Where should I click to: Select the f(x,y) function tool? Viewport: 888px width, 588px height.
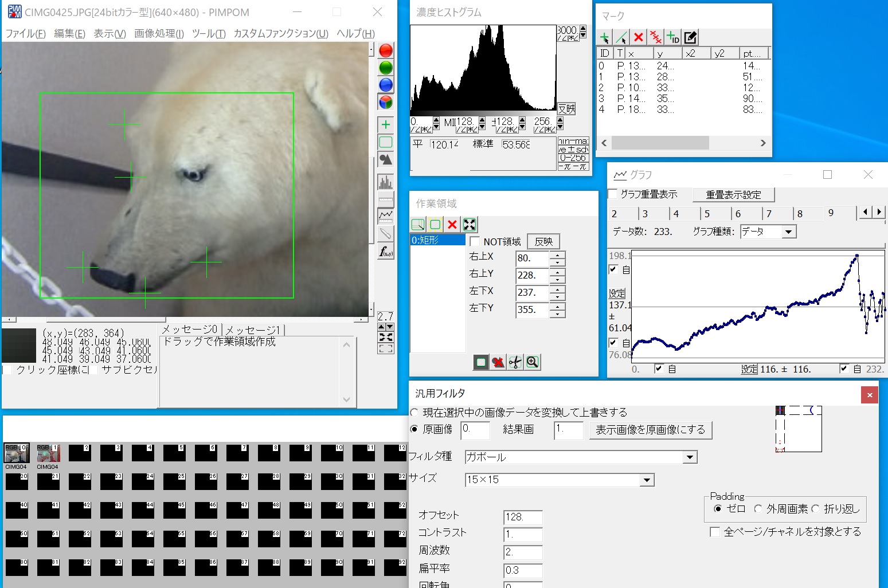(x=385, y=250)
